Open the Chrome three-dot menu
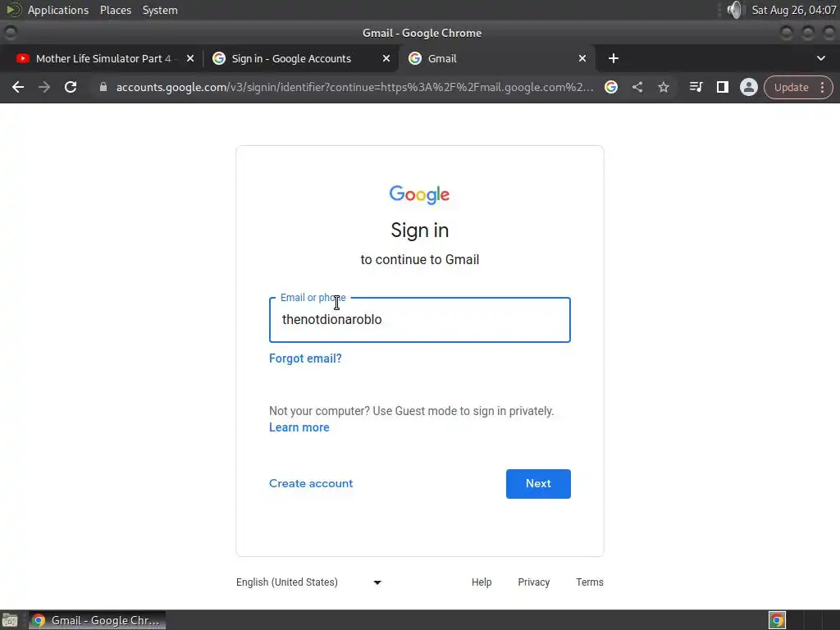The width and height of the screenshot is (840, 630). 823,87
